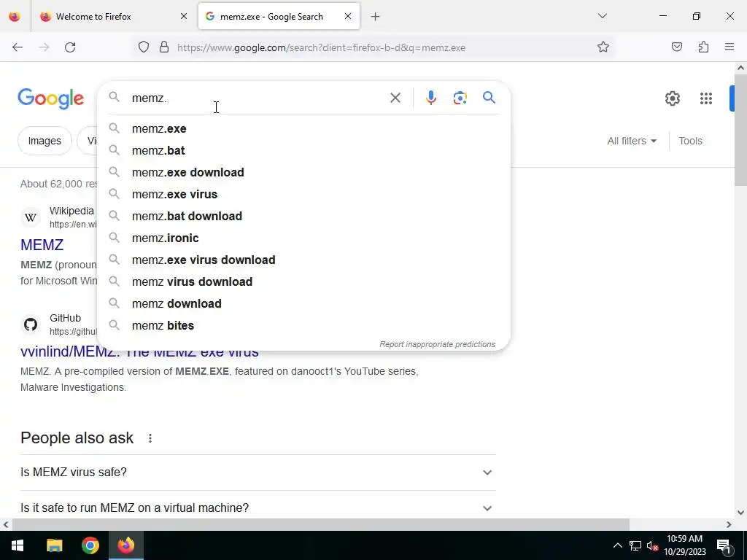Bookmark this page with the star
The width and height of the screenshot is (747, 560).
(603, 47)
